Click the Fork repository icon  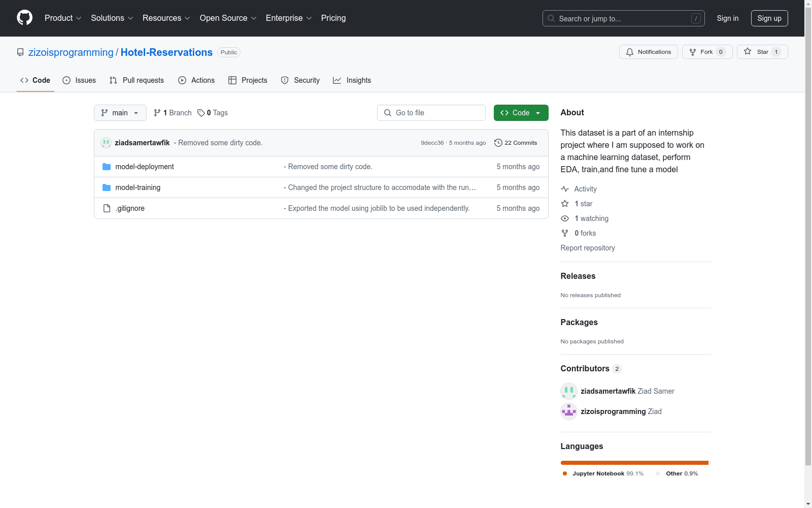693,52
